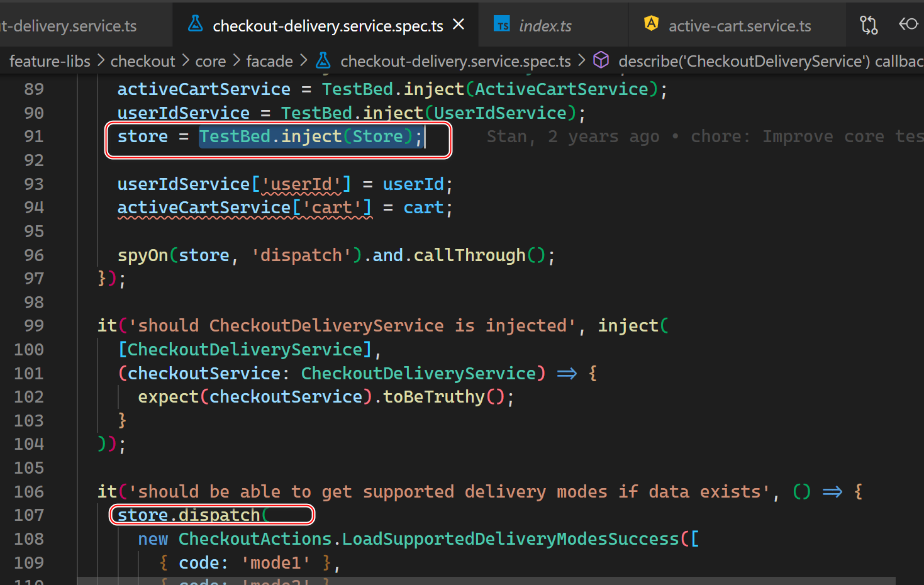This screenshot has height=585, width=924.
Task: Open the feature-libs breadcrumb
Action: click(50, 61)
